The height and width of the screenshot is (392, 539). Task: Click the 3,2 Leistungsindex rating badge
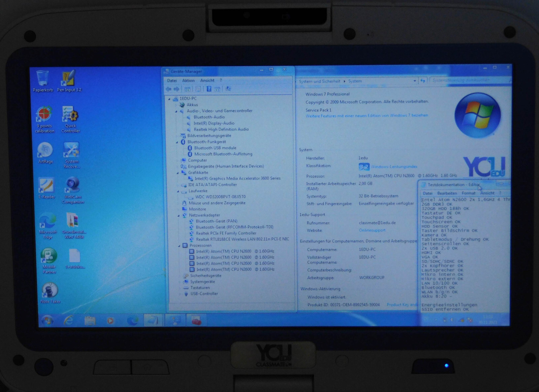(x=364, y=167)
